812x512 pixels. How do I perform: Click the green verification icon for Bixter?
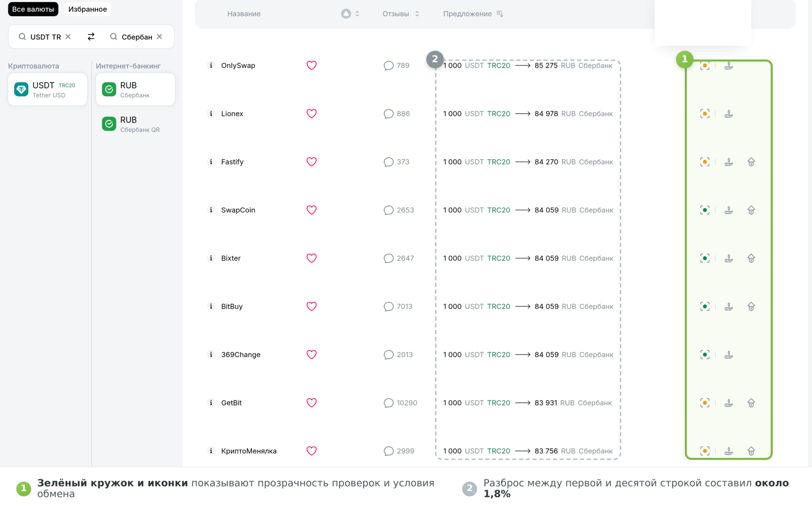point(705,258)
